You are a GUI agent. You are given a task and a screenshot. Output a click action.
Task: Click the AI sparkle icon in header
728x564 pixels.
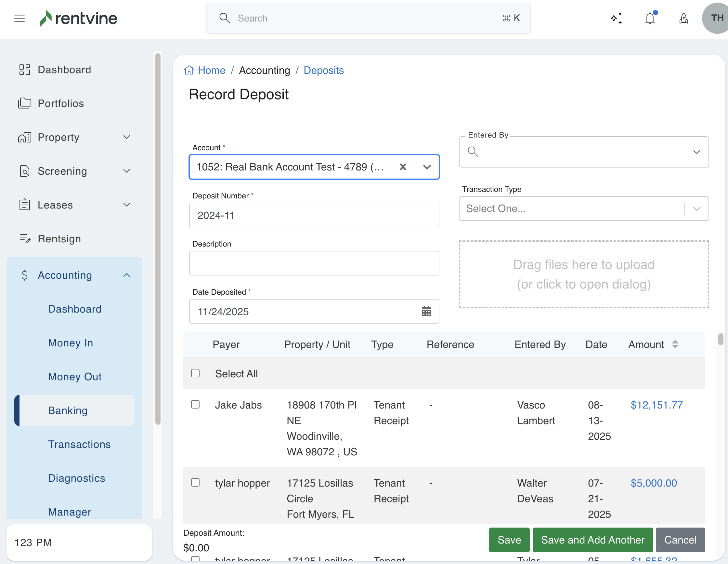tap(616, 18)
